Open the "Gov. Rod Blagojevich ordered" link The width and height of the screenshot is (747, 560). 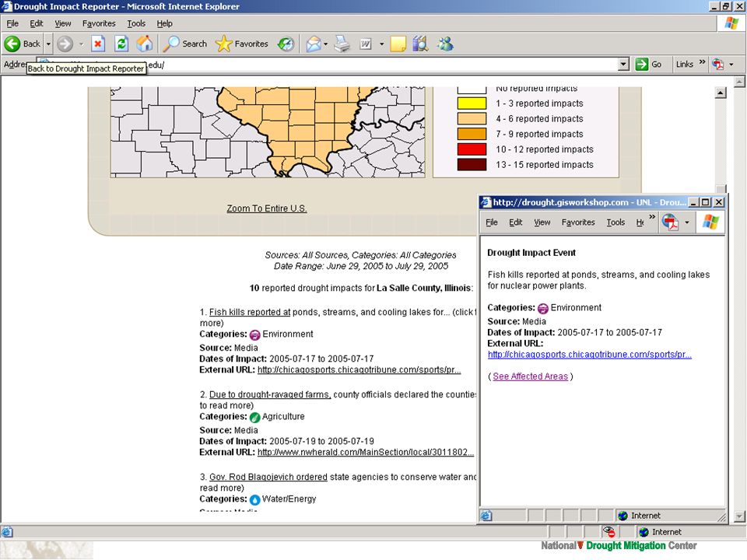pyautogui.click(x=268, y=477)
